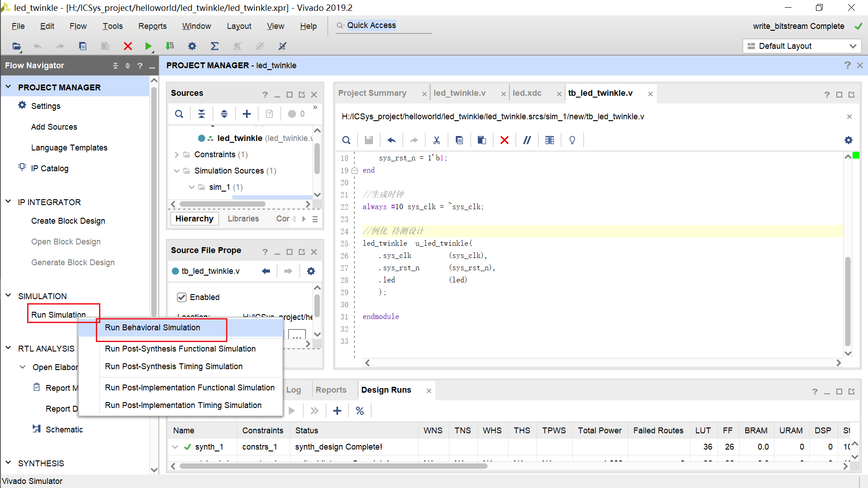The width and height of the screenshot is (868, 488).
Task: Click the red delete X in editor toolbar
Action: tap(505, 140)
